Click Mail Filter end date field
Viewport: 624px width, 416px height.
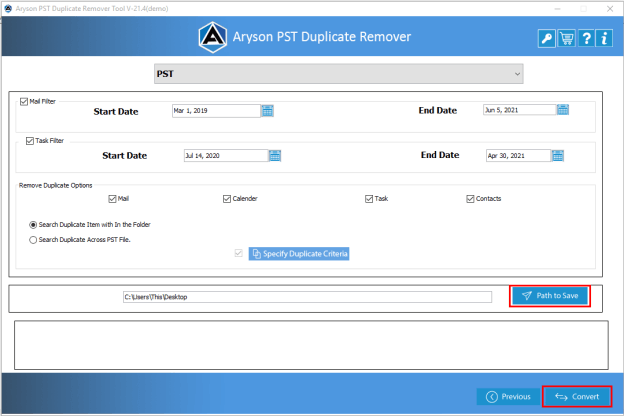point(519,110)
